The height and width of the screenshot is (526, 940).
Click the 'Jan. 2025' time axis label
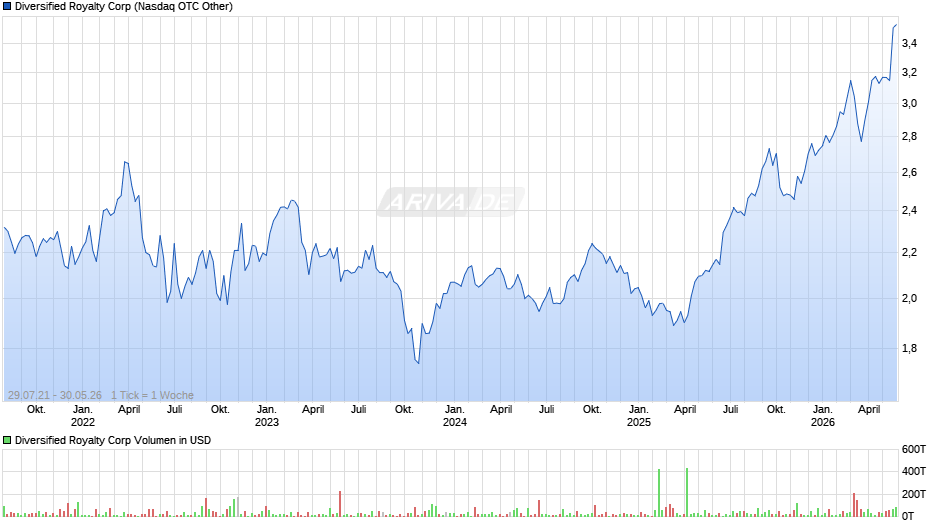click(x=638, y=416)
